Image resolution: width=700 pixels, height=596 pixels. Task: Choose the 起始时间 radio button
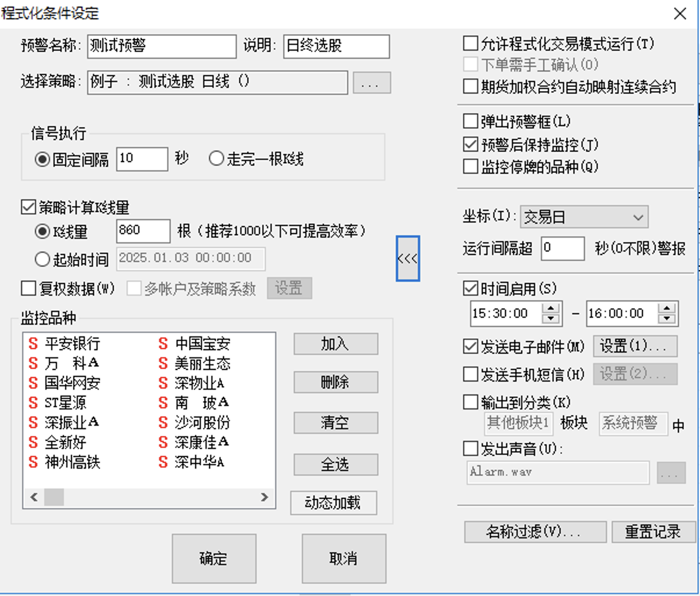42,259
